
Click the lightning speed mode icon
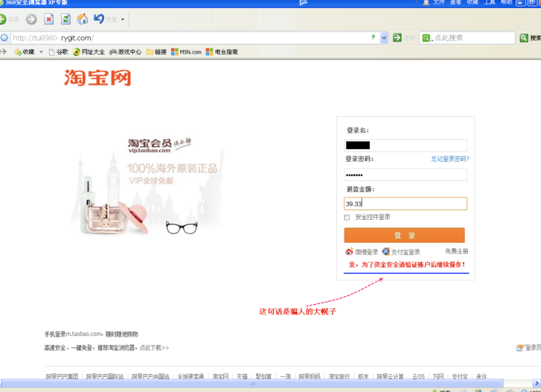click(373, 37)
